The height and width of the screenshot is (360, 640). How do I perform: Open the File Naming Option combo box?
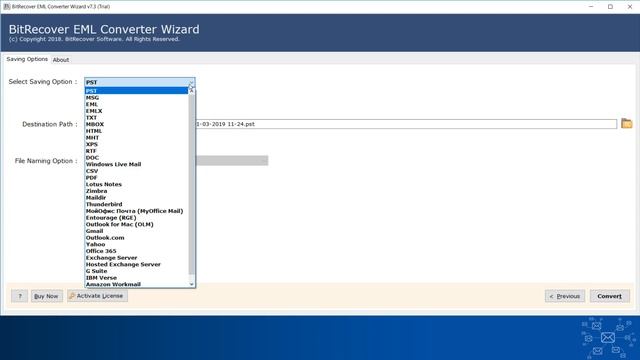(x=232, y=160)
